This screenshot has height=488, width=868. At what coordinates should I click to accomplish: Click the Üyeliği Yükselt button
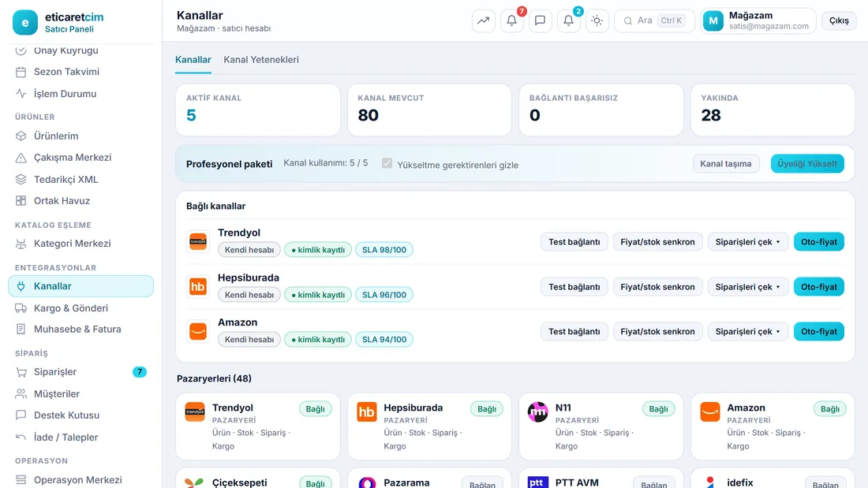tap(807, 164)
